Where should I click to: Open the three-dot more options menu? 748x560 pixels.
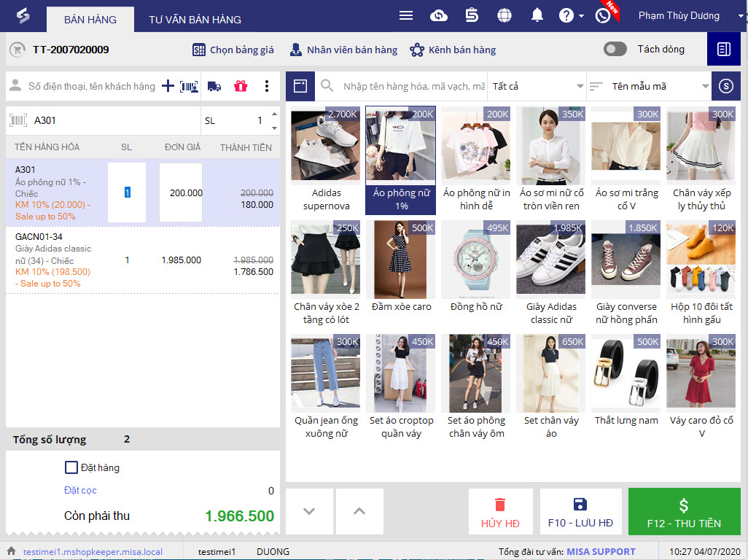coord(267,86)
